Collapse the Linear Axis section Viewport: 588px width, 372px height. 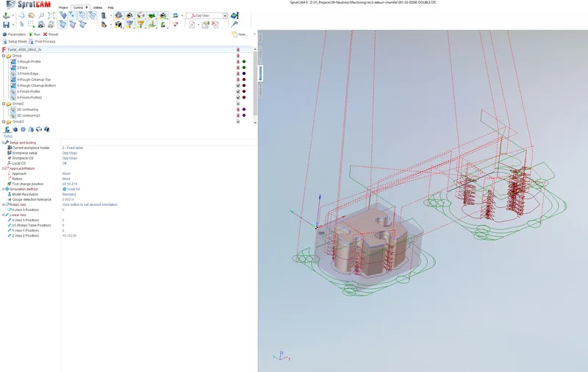tap(4, 215)
